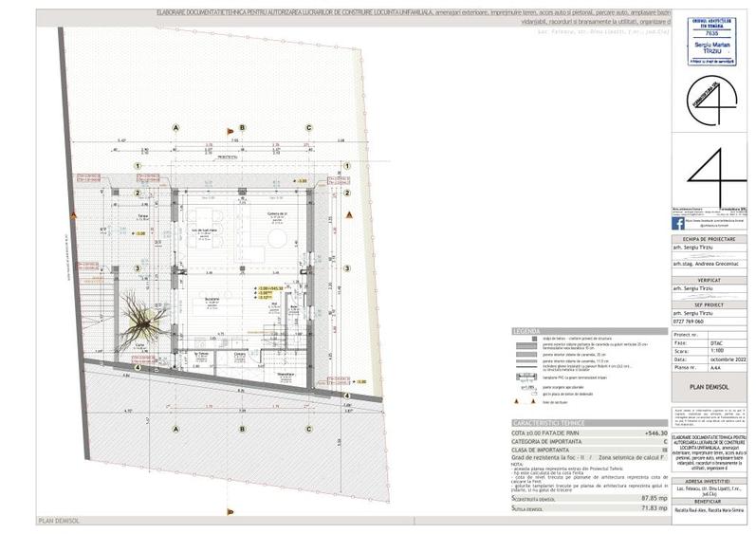
Task: Click the ECHIPA DE PROIECTARE heading
Action: pos(709,239)
